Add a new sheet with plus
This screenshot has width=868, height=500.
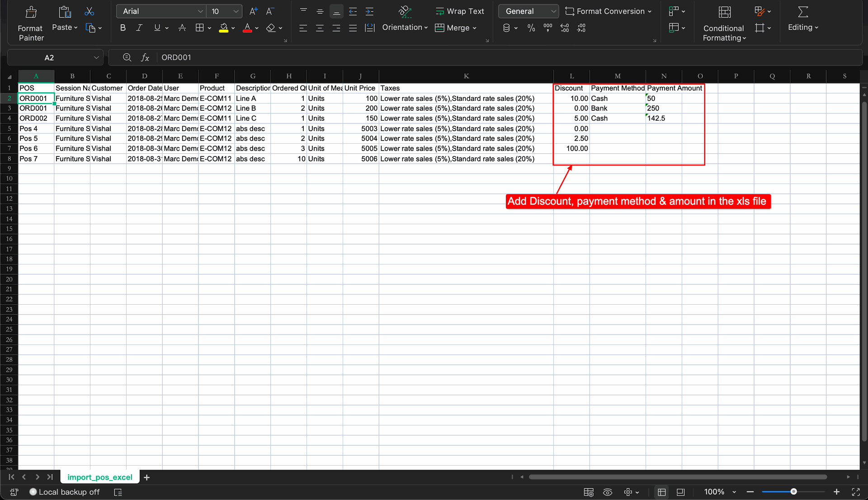[x=146, y=477]
